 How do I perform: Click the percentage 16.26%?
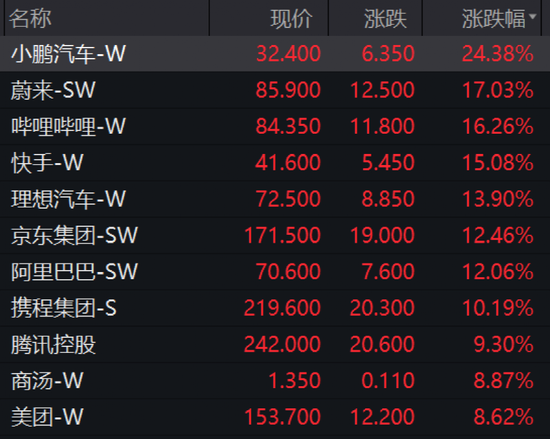point(498,126)
